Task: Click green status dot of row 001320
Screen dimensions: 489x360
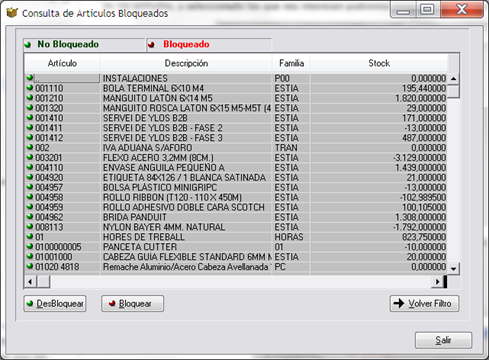Action: click(x=30, y=108)
